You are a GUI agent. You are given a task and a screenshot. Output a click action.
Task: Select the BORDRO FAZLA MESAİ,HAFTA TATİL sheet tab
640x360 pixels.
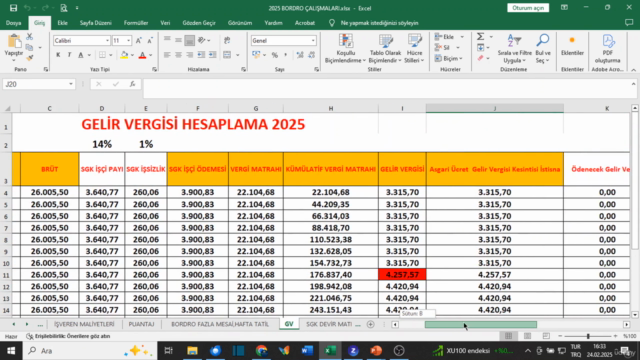coord(220,324)
